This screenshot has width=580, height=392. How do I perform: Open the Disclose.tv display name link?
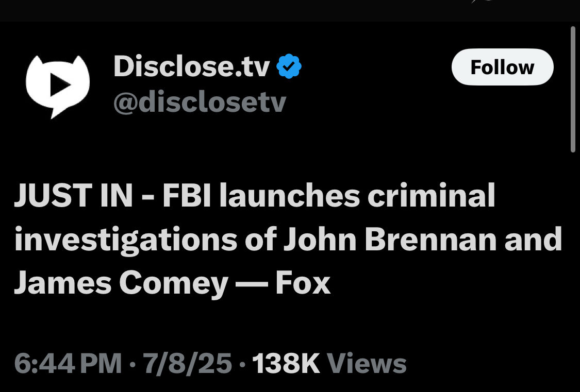pos(192,66)
